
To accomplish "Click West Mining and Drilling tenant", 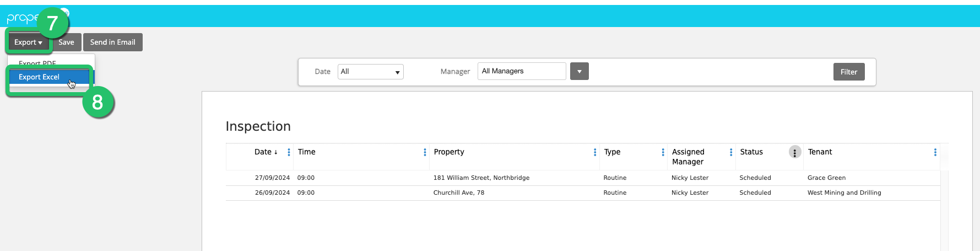I will (x=844, y=193).
